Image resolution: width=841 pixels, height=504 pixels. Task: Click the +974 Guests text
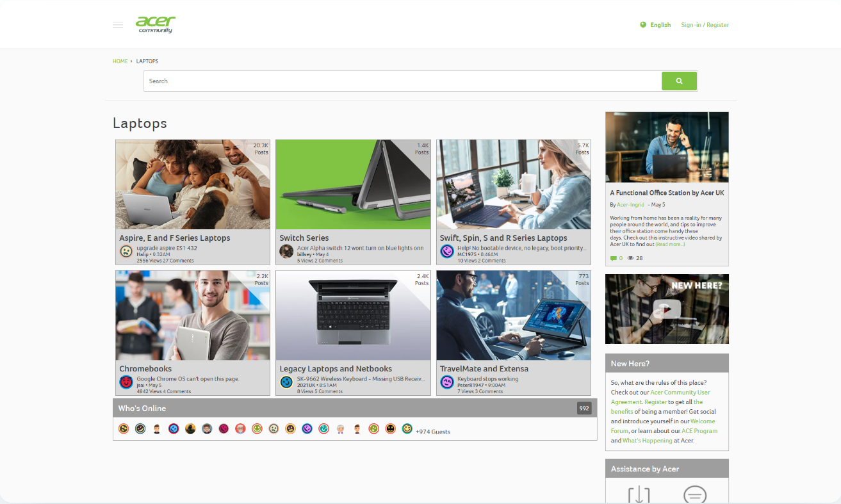pyautogui.click(x=433, y=432)
